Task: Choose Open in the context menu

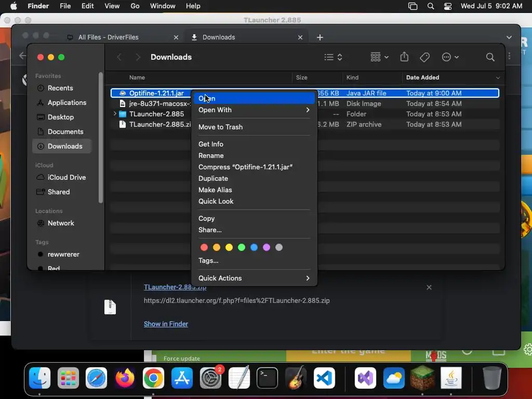Action: 254,98
